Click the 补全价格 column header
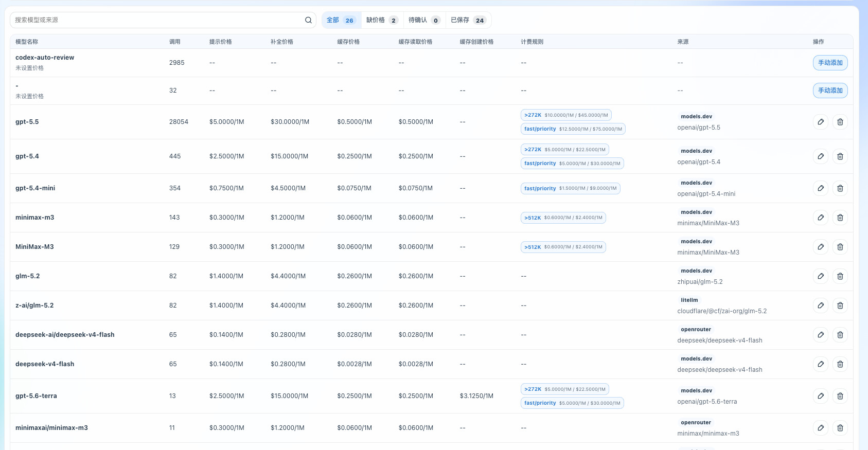This screenshot has height=450, width=868. [282, 42]
